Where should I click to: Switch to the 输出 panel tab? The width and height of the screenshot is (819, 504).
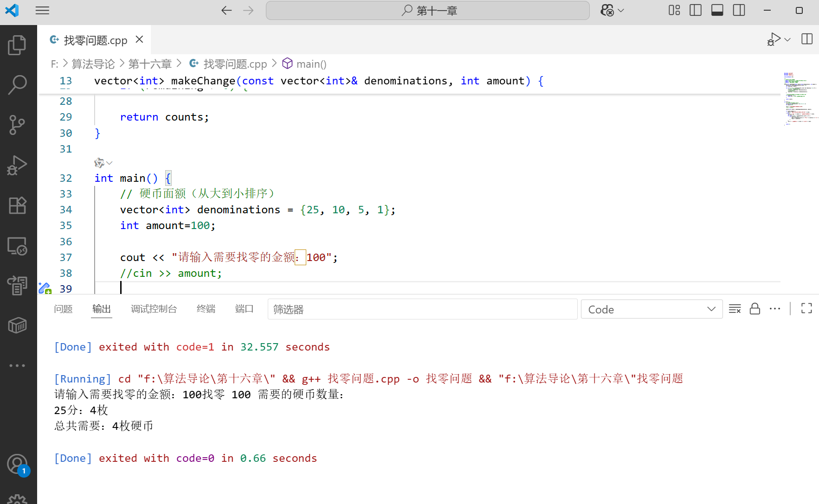pos(102,309)
